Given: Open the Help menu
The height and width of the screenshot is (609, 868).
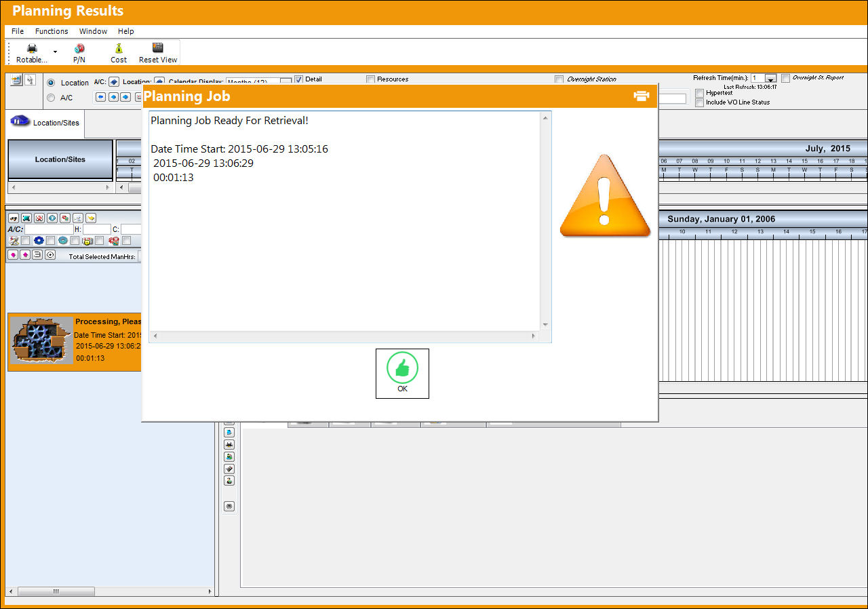Looking at the screenshot, I should click(125, 31).
